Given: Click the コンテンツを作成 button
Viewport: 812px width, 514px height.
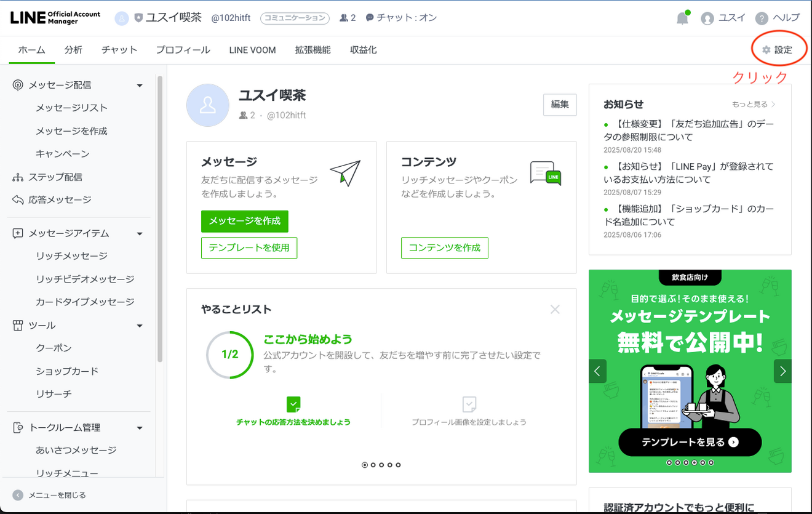Looking at the screenshot, I should coord(445,248).
